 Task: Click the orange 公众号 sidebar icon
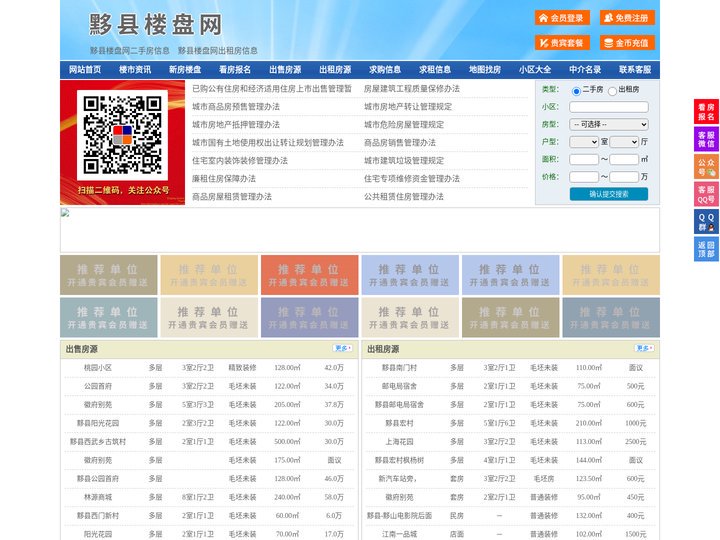(x=706, y=167)
